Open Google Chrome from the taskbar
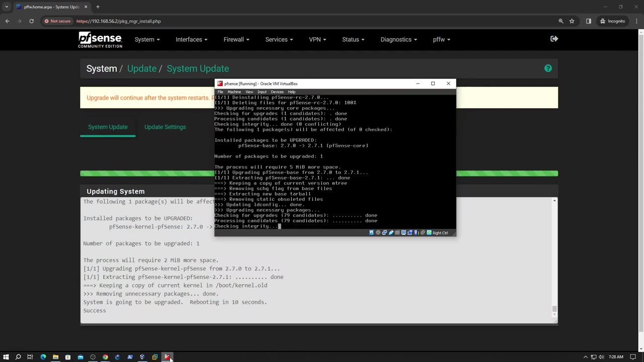Image resolution: width=644 pixels, height=362 pixels. 105,357
